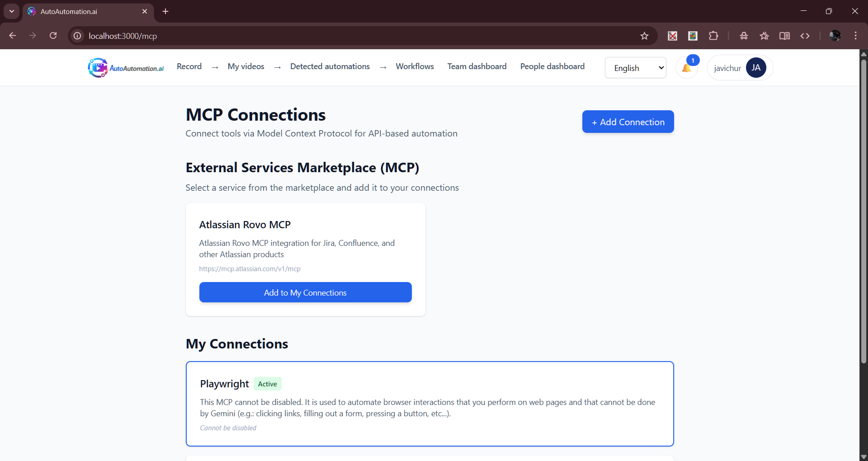Open Detected automations page
868x461 pixels.
330,66
